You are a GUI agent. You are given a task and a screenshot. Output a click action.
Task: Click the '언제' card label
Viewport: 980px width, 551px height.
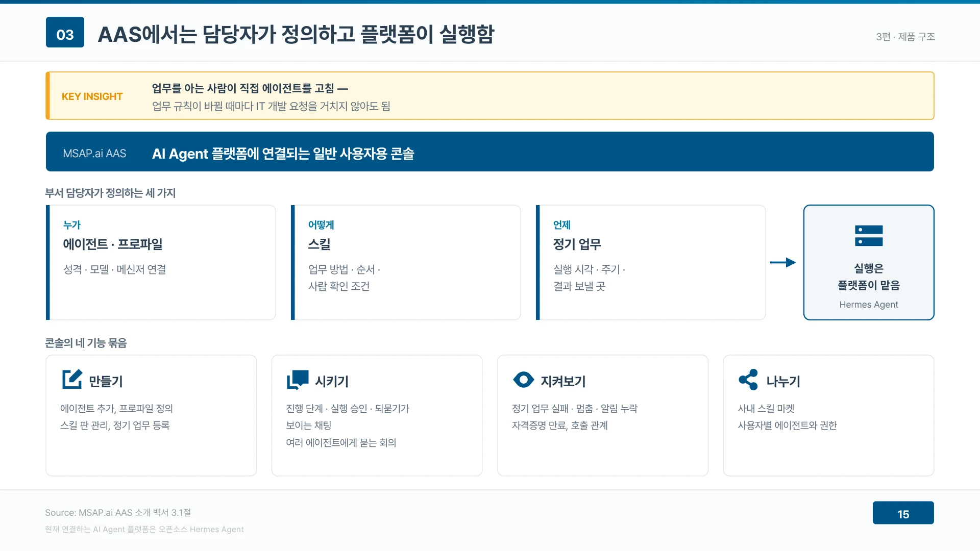pos(562,225)
